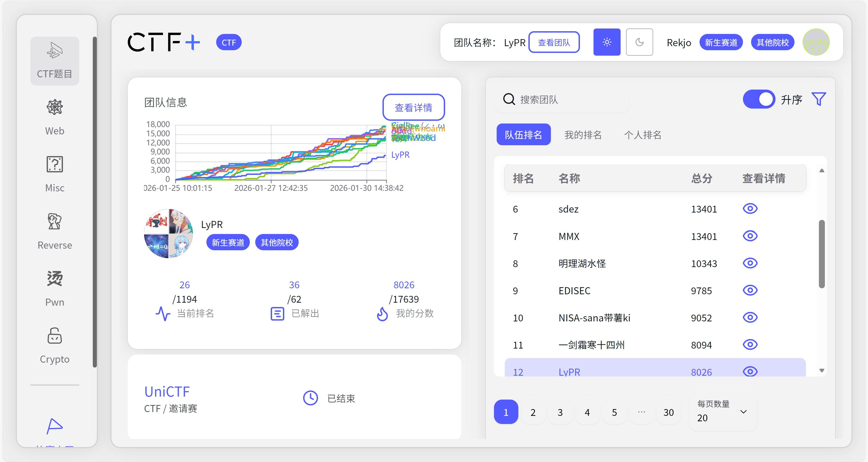Screen dimensions: 868x462
Task: Click team name EDISEC in table
Action: pos(575,291)
